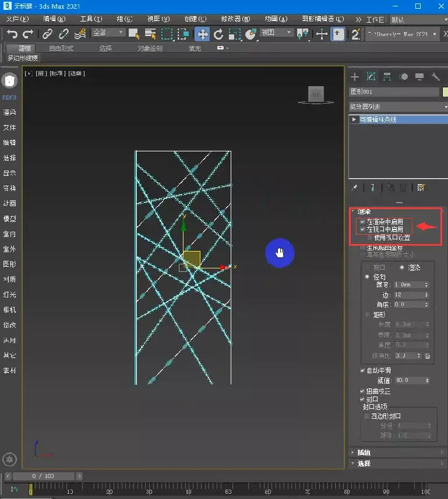Image resolution: width=448 pixels, height=499 pixels.
Task: Open the Utilities wrench tab
Action: coord(435,77)
